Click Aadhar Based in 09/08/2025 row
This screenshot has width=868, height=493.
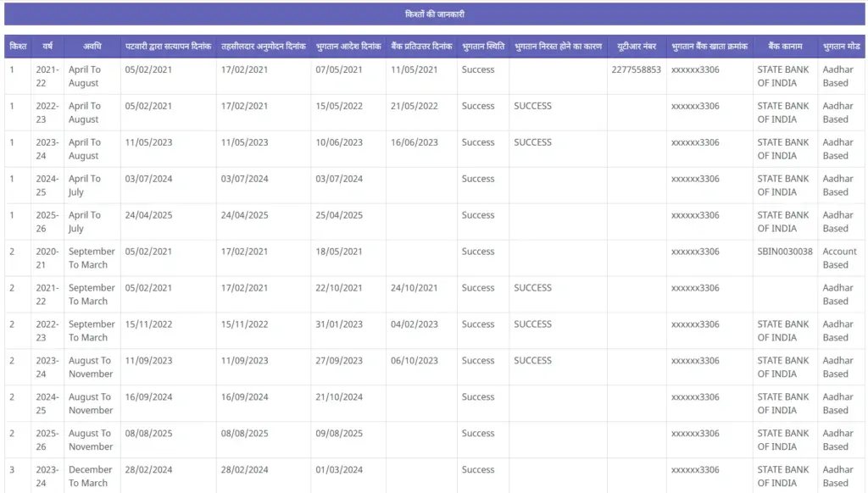[x=837, y=440]
